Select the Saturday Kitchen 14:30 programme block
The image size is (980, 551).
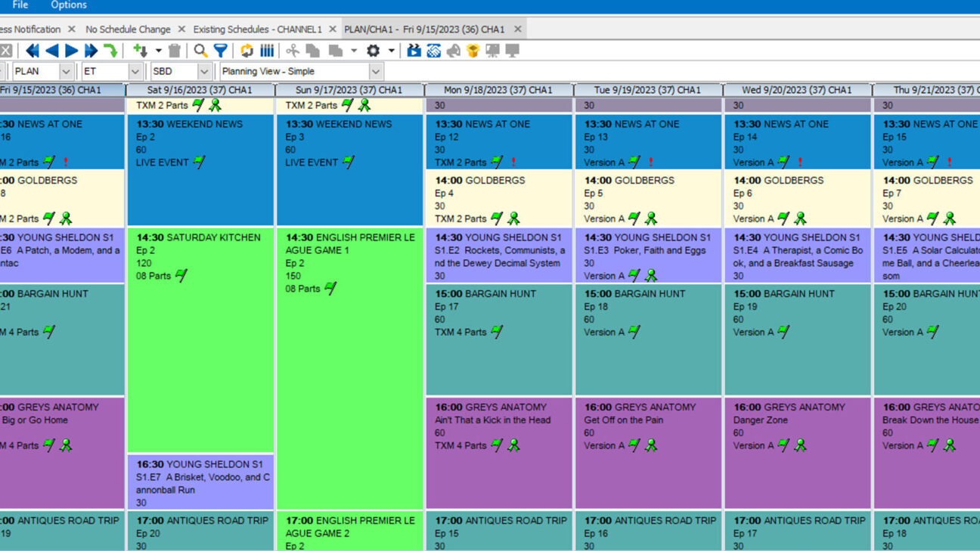click(x=200, y=340)
